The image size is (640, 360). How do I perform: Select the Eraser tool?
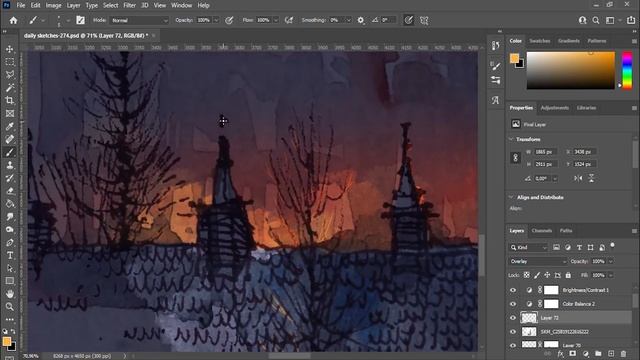pos(10,191)
